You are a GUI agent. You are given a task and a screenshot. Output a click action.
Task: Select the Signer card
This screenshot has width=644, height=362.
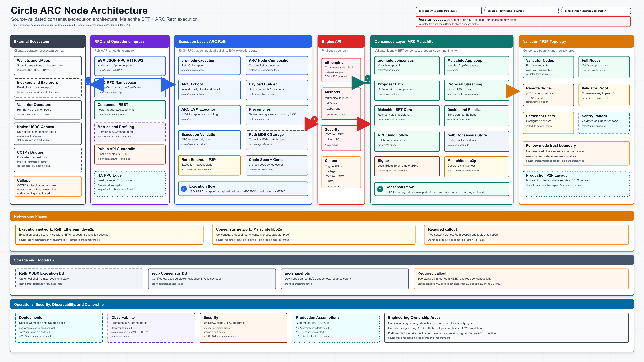click(407, 167)
